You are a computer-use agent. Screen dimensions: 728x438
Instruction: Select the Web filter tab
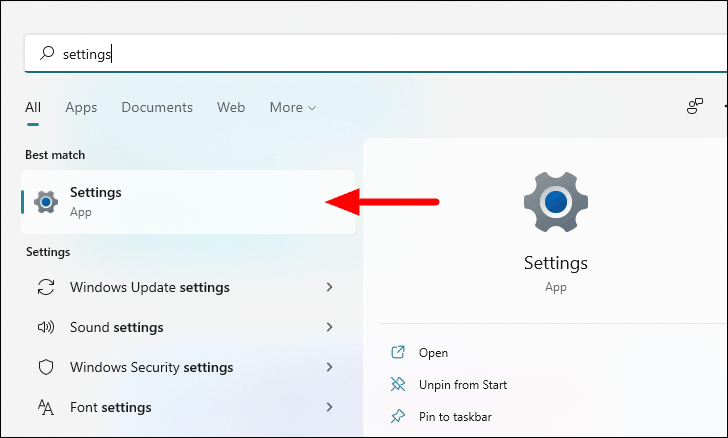pyautogui.click(x=231, y=107)
